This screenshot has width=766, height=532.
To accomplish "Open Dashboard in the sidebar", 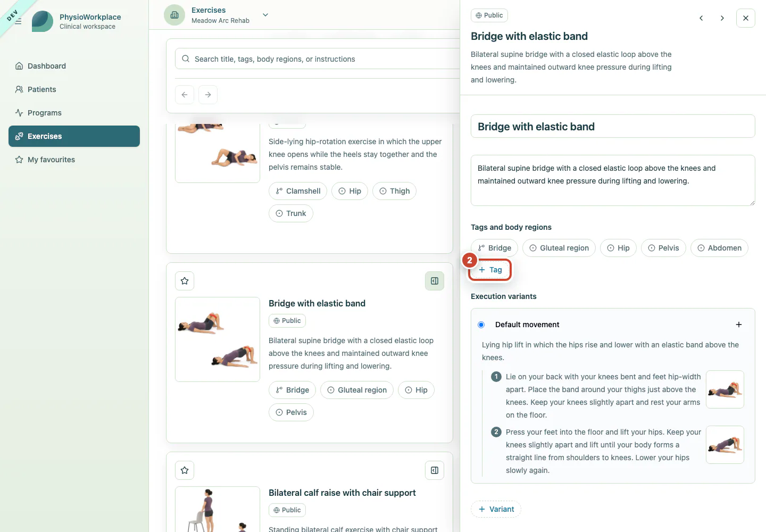I will [x=74, y=66].
